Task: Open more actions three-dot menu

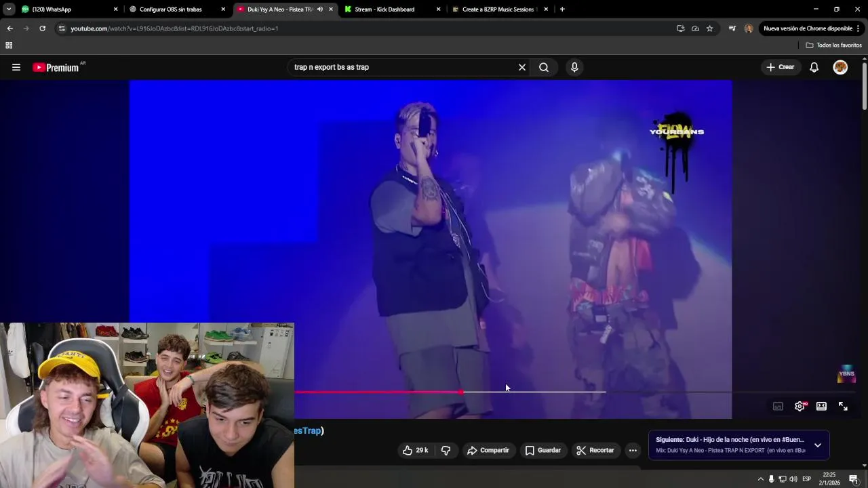Action: (x=633, y=450)
